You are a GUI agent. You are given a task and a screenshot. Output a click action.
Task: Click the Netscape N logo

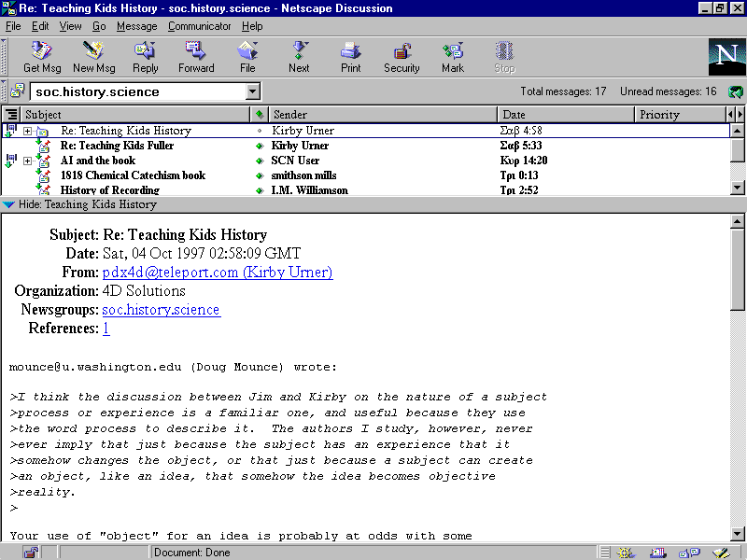tap(726, 57)
